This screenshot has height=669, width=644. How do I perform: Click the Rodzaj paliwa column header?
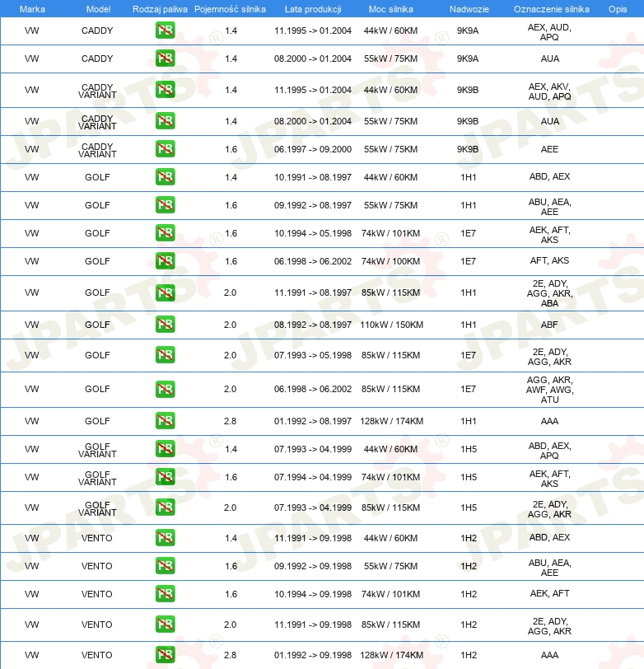160,9
